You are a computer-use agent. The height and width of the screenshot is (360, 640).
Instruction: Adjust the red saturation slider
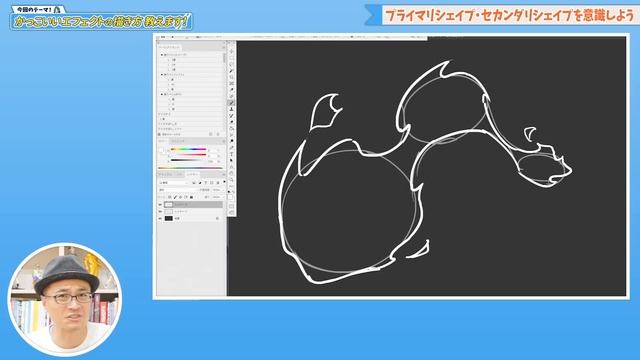[x=189, y=155]
